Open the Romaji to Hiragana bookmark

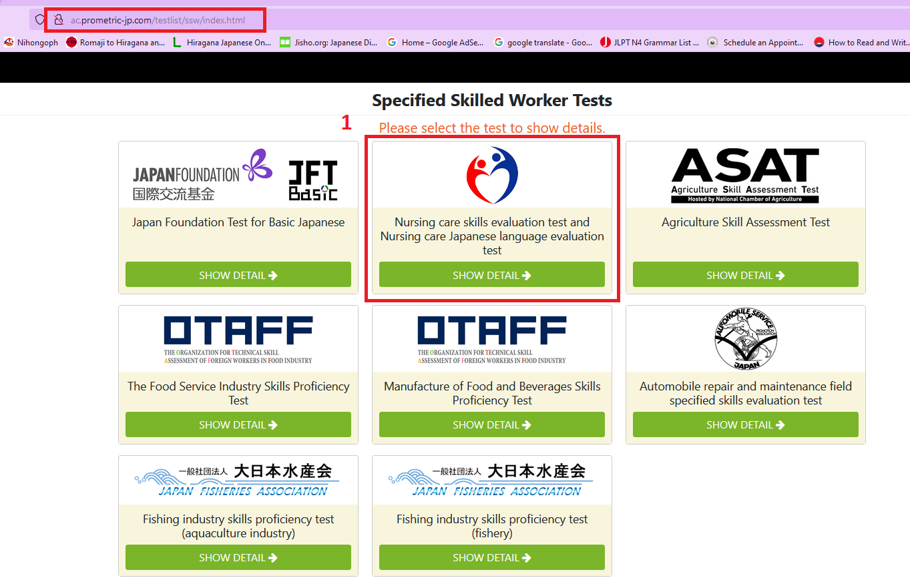pyautogui.click(x=116, y=42)
